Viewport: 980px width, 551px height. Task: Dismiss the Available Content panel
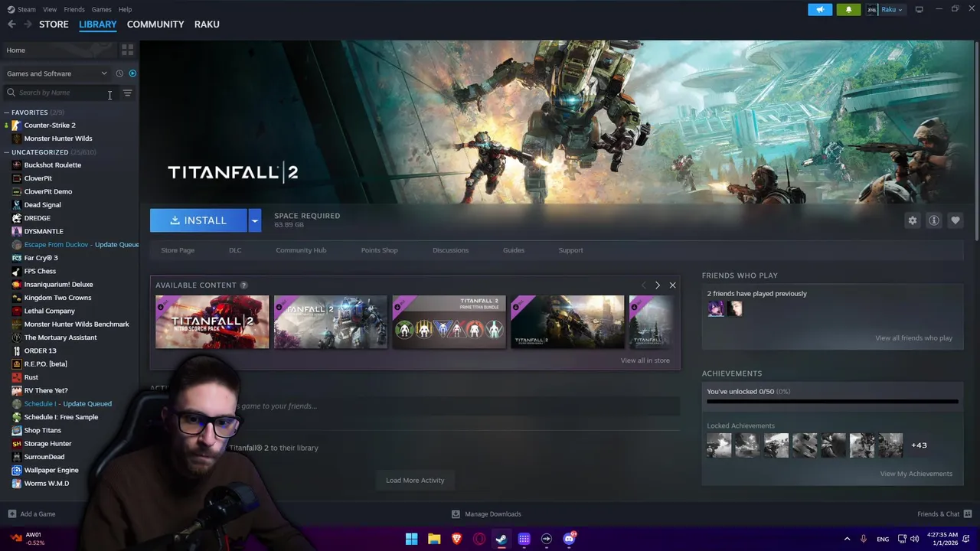[672, 285]
